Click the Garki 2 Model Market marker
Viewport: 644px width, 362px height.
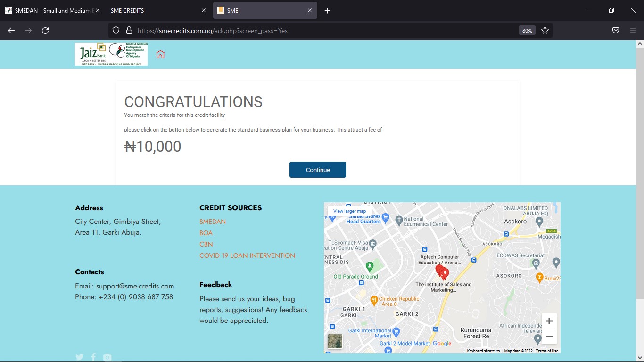(x=388, y=350)
